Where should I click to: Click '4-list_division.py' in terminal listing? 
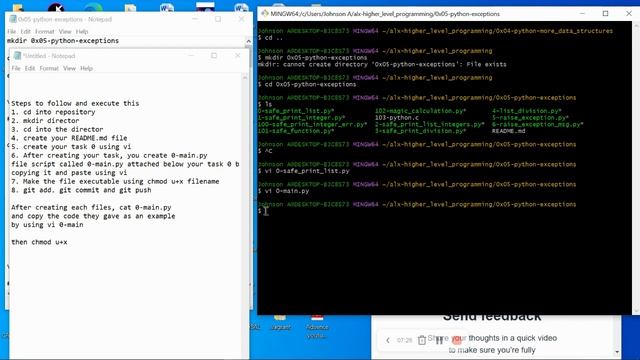pos(527,111)
